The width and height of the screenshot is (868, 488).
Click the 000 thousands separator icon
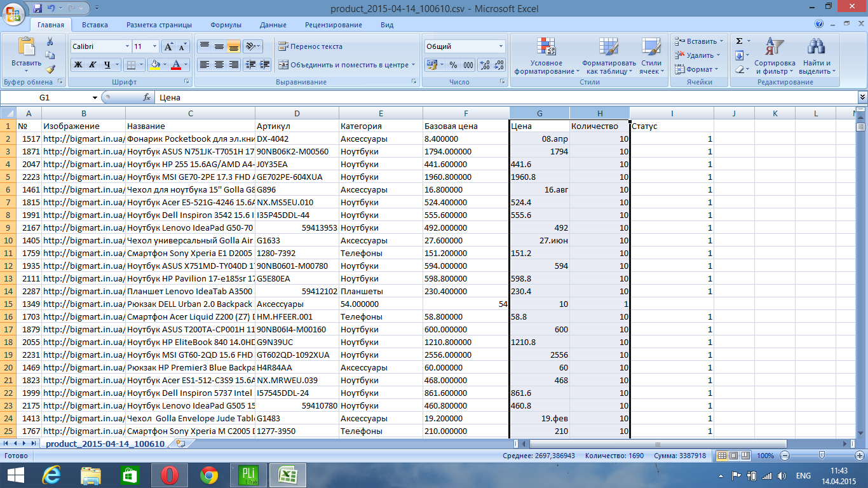coord(468,65)
